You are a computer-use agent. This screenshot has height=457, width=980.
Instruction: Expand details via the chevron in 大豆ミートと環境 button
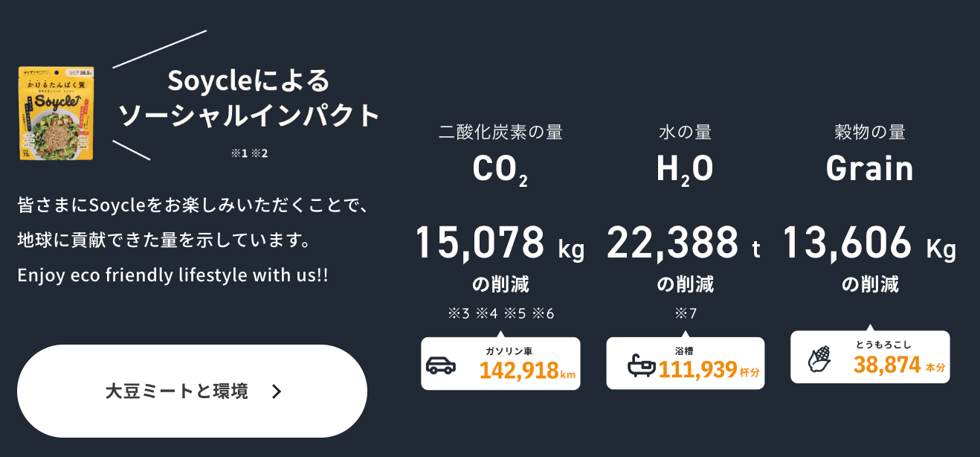275,391
